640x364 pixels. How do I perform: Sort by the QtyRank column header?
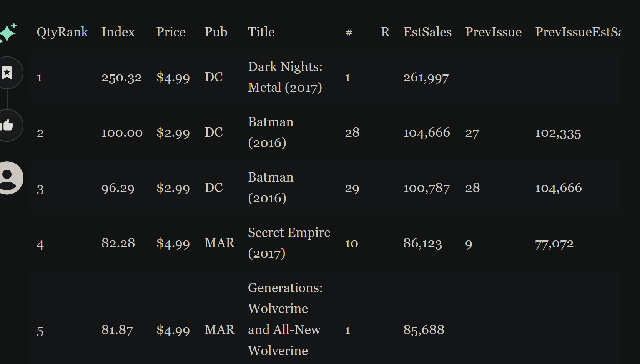click(62, 32)
